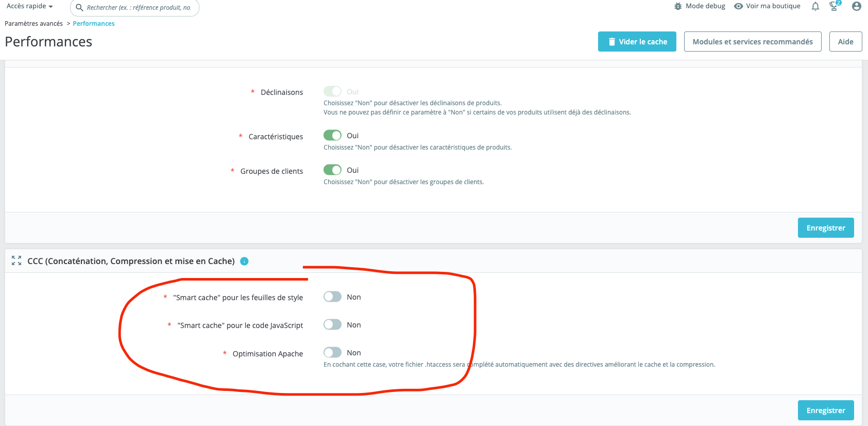This screenshot has height=426, width=868.
Task: Click Enregistrer in the CCC section
Action: [x=826, y=411]
